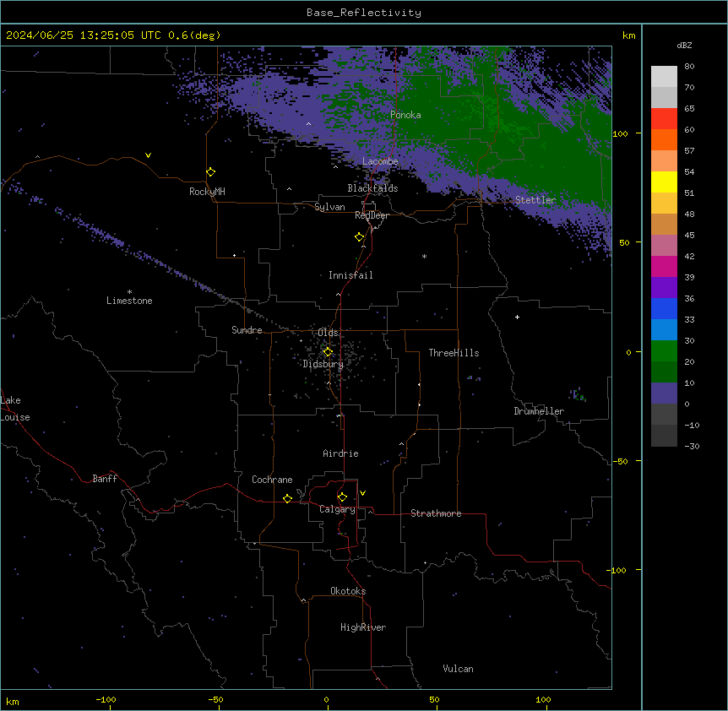Click the Limestone label
Image resolution: width=728 pixels, height=711 pixels.
[129, 301]
